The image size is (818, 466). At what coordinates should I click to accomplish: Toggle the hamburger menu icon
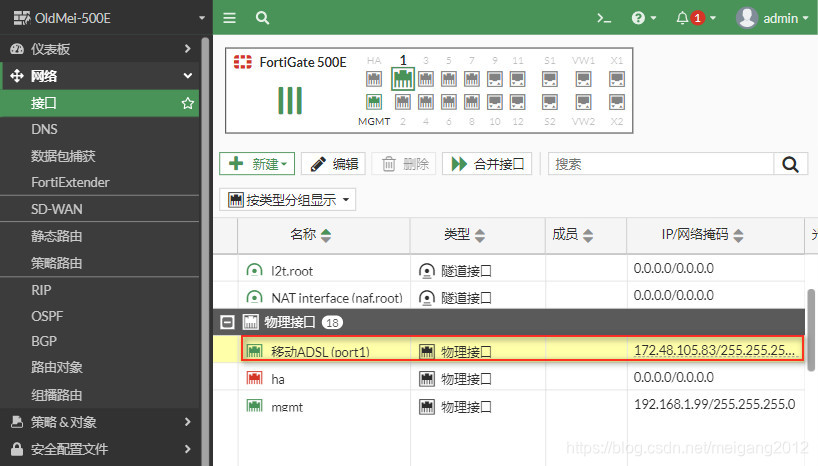(x=230, y=18)
